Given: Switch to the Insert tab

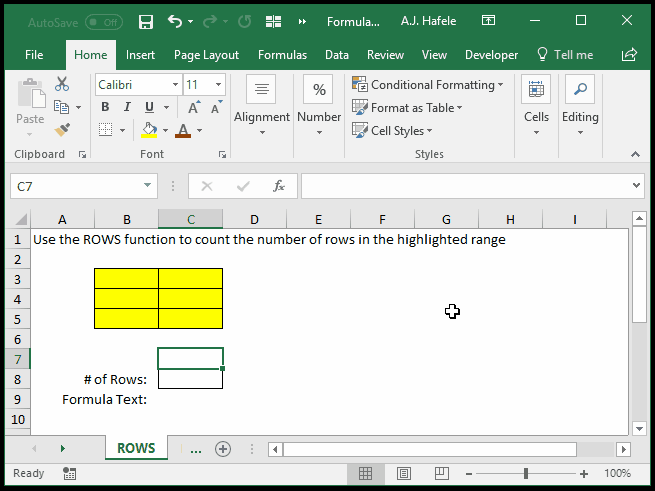Looking at the screenshot, I should tap(140, 55).
